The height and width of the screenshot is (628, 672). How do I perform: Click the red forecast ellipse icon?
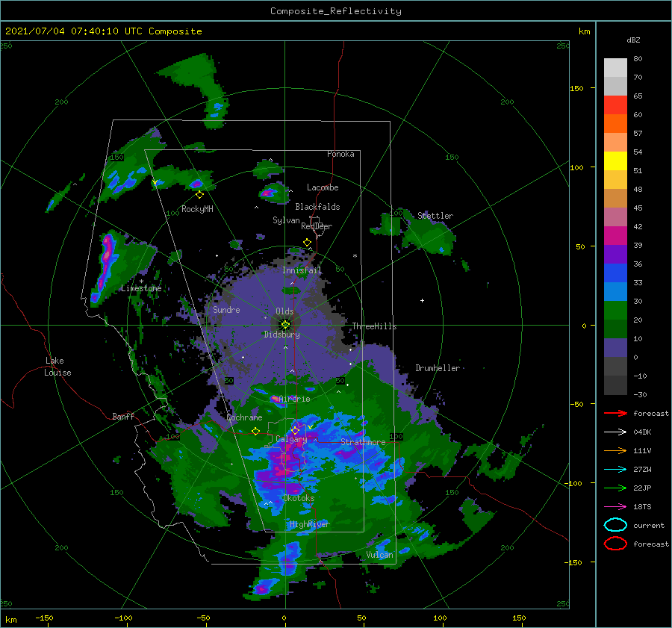coord(615,544)
